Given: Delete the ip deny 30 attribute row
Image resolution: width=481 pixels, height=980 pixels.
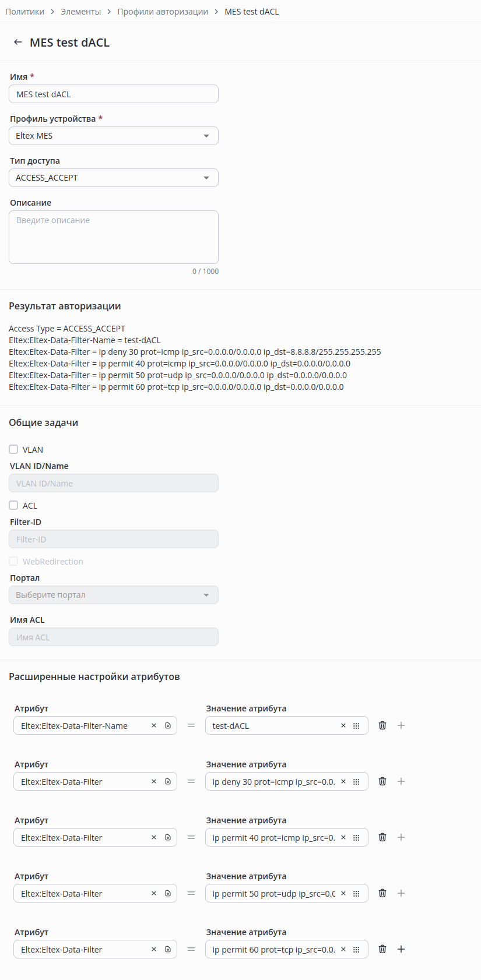Looking at the screenshot, I should click(x=382, y=781).
